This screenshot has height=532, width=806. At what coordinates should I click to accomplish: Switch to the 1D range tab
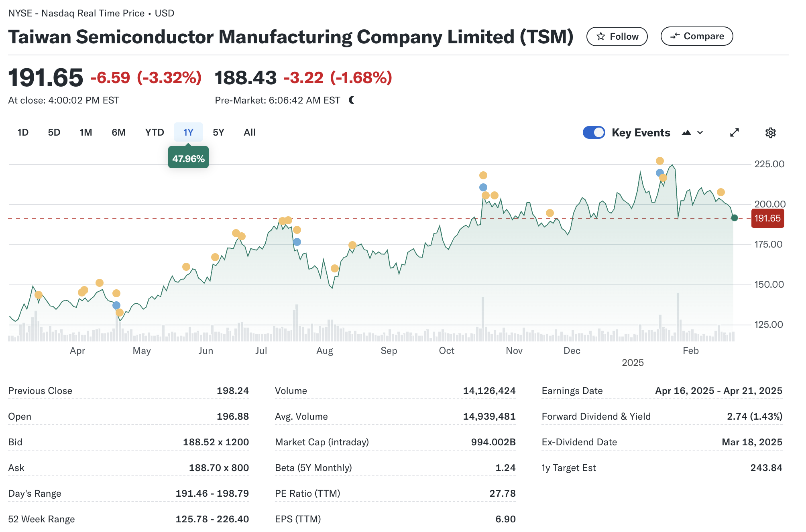[x=23, y=132]
